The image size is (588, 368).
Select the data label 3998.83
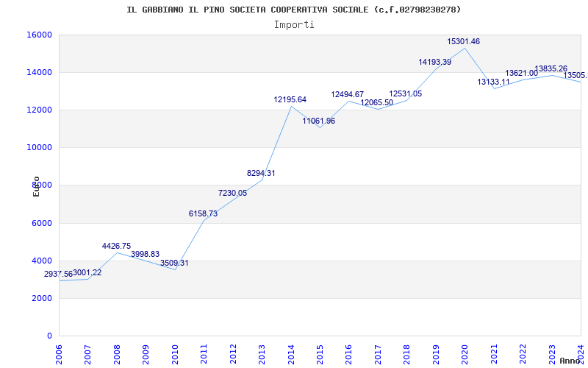(145, 254)
